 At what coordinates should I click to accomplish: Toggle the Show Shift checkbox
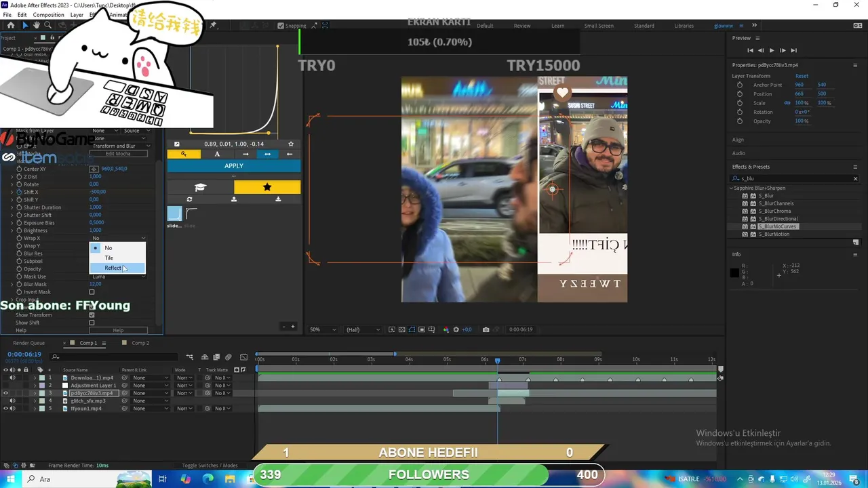[x=92, y=323]
